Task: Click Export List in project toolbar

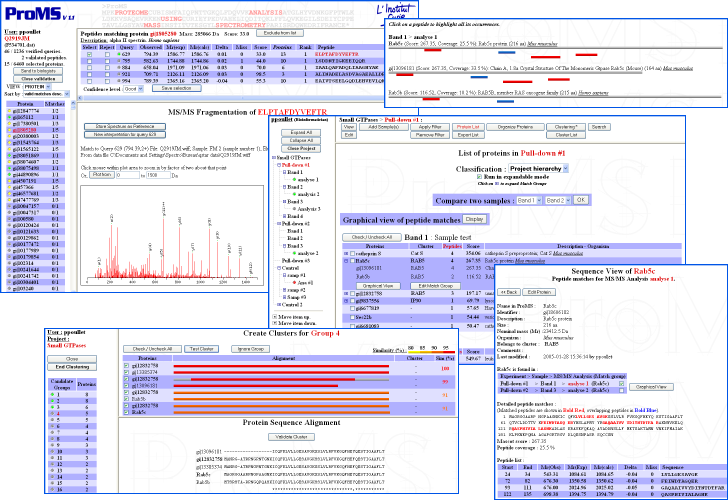Action: [468, 135]
